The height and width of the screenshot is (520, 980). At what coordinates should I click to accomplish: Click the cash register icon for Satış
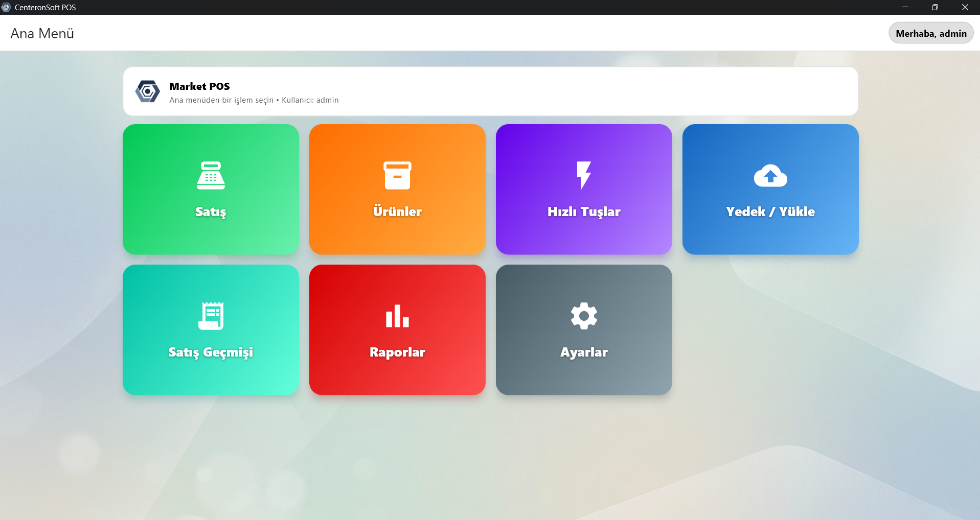(211, 175)
